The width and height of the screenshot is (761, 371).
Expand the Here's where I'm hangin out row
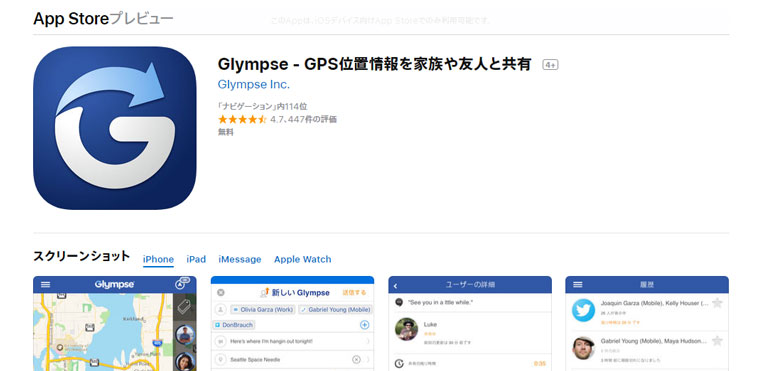coord(293,341)
